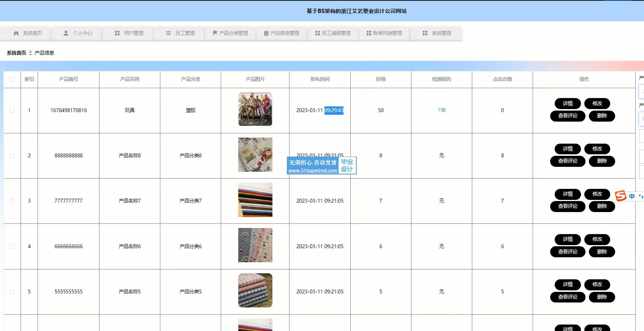
Task: Click 详情 button for product 玩具
Action: click(568, 103)
